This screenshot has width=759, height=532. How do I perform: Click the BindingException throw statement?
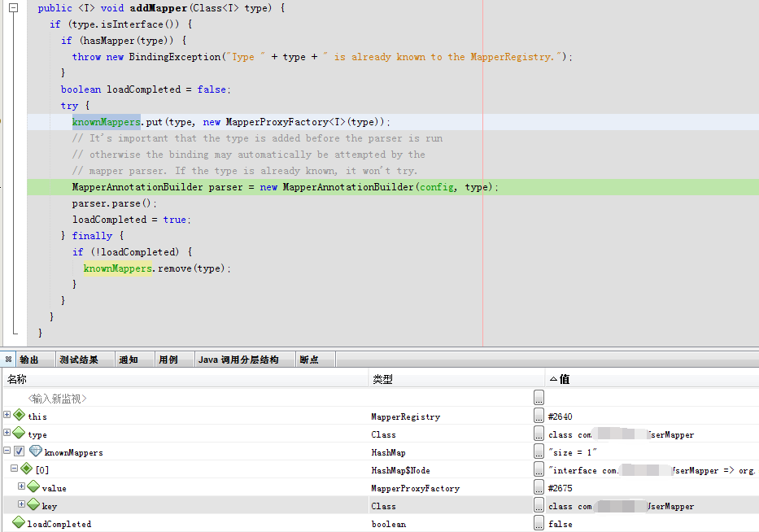point(322,57)
